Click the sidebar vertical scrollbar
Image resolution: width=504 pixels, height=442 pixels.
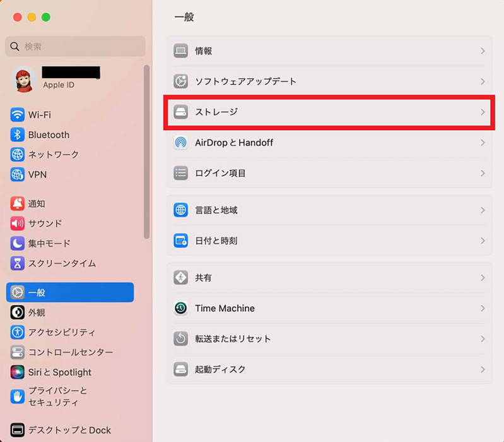coord(146,152)
